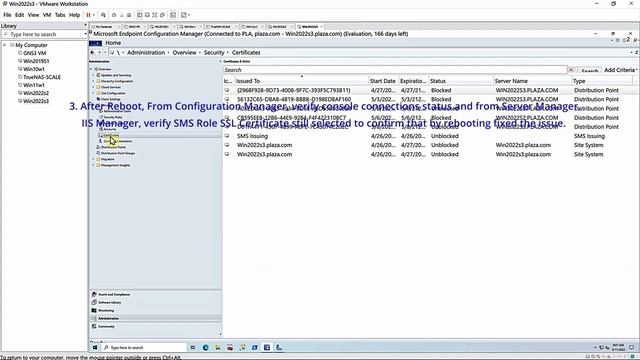The height and width of the screenshot is (360, 640).
Task: Open the View menu
Action: coord(33,15)
